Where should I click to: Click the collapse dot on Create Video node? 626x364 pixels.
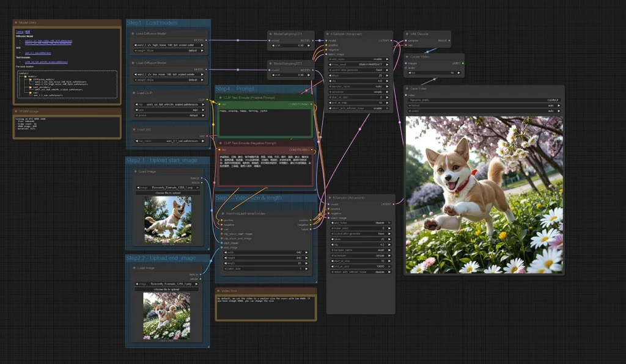tap(408, 56)
